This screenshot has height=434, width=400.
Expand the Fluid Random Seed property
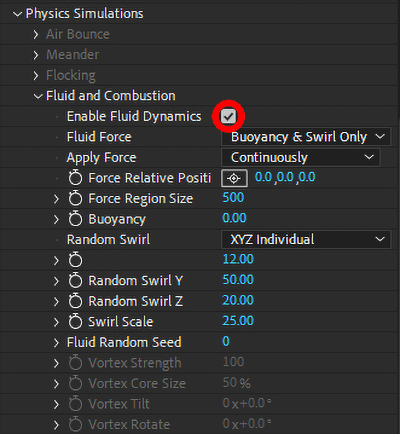point(56,342)
